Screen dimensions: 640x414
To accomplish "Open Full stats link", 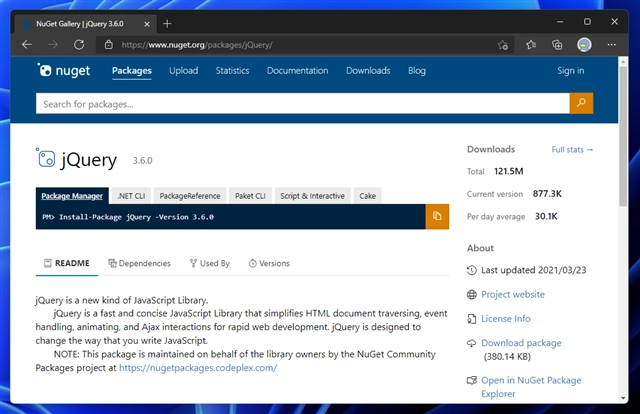I will tap(572, 150).
